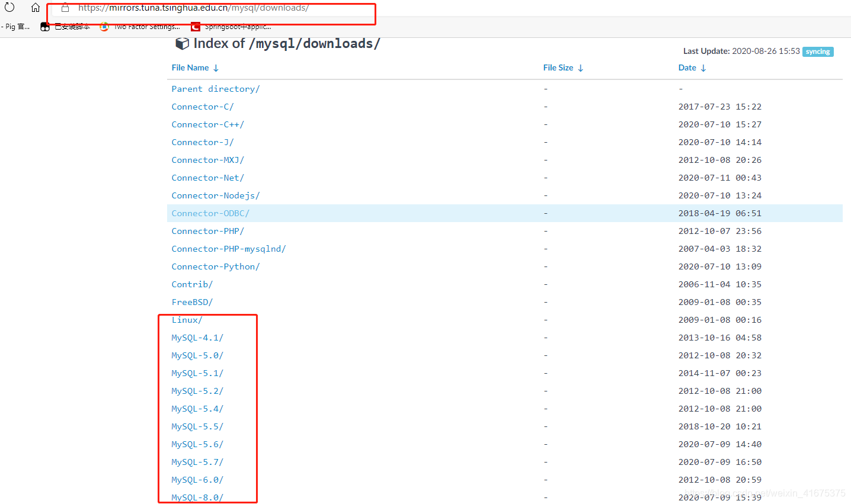Open the Pig bookmark
This screenshot has width=851, height=504.
[x=15, y=27]
